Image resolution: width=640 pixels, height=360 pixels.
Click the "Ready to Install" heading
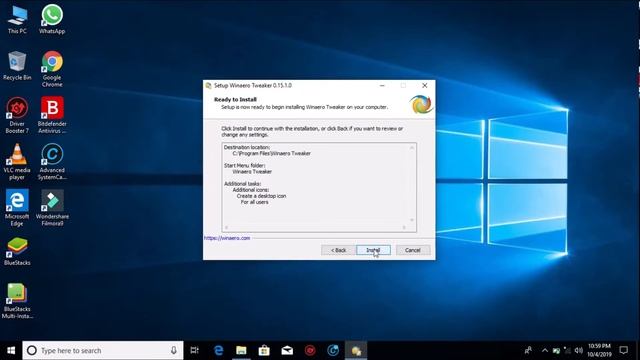tap(235, 100)
